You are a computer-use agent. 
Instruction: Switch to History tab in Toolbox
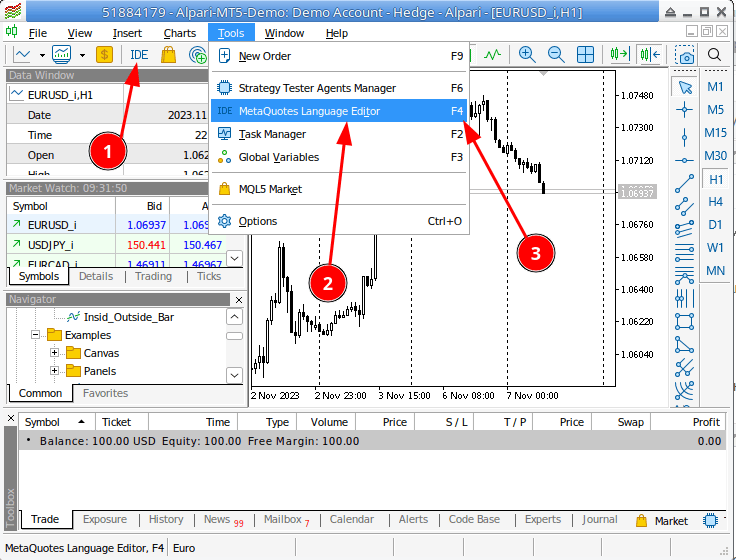tap(166, 520)
